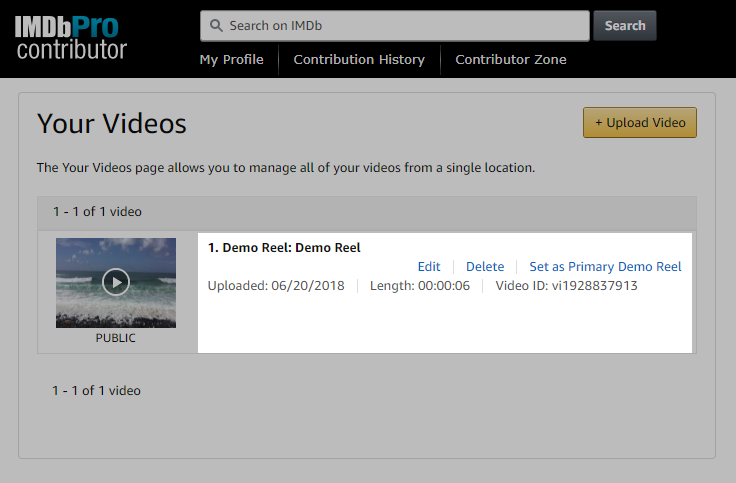This screenshot has height=483, width=736.
Task: Click the PUBLIC label under the thumbnail
Action: pyautogui.click(x=116, y=338)
